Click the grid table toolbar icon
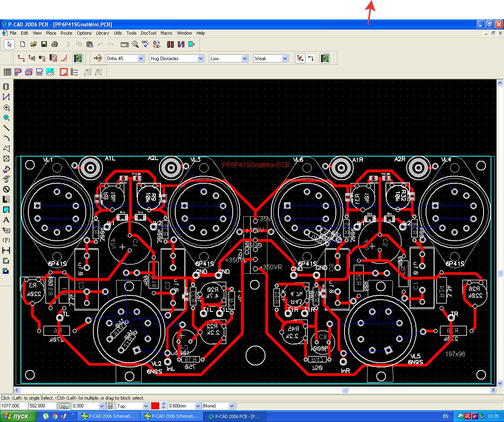 click(7, 72)
